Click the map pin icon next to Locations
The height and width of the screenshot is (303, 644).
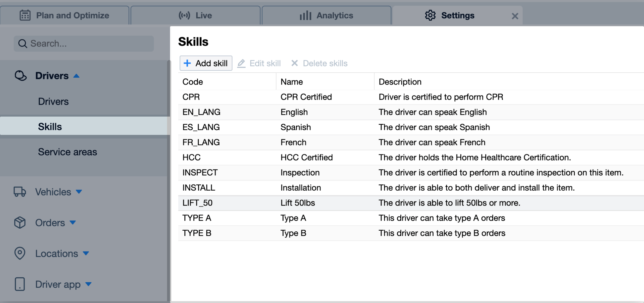coord(20,253)
